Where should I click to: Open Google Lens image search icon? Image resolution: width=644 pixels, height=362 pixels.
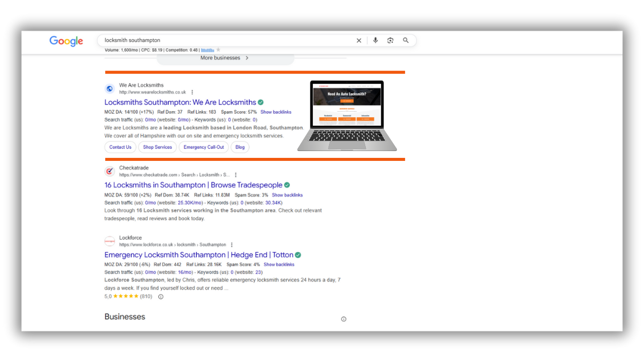coord(390,41)
